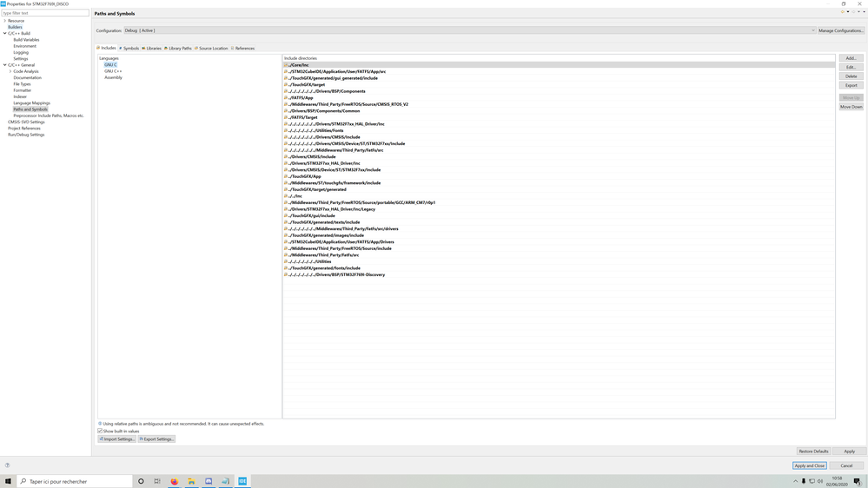Click Restore Defaults button
Screen dimensions: 868x488
[813, 452]
